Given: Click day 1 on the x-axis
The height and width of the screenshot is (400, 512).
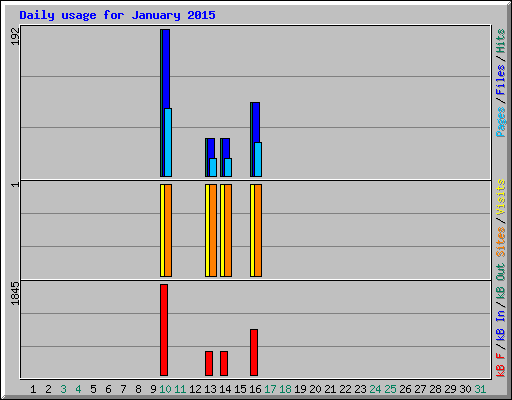Looking at the screenshot, I should [x=33, y=389].
